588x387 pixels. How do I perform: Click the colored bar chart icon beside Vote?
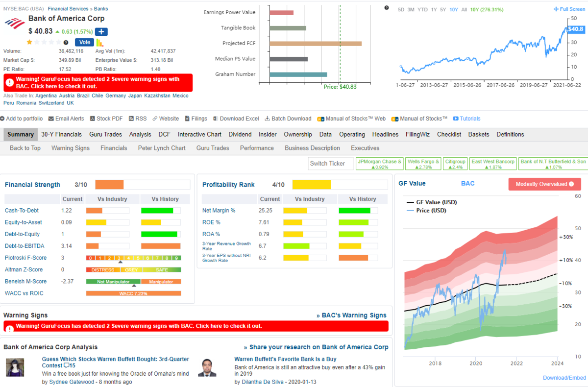click(x=99, y=43)
